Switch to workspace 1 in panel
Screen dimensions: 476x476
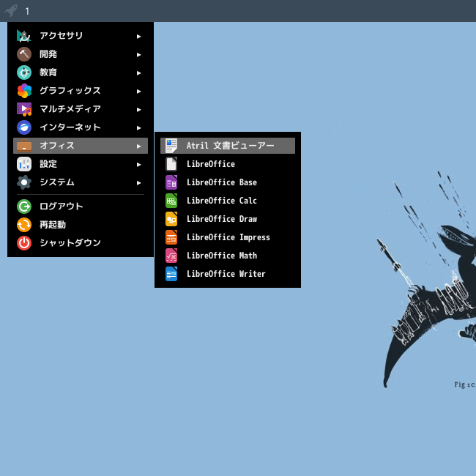(x=27, y=11)
